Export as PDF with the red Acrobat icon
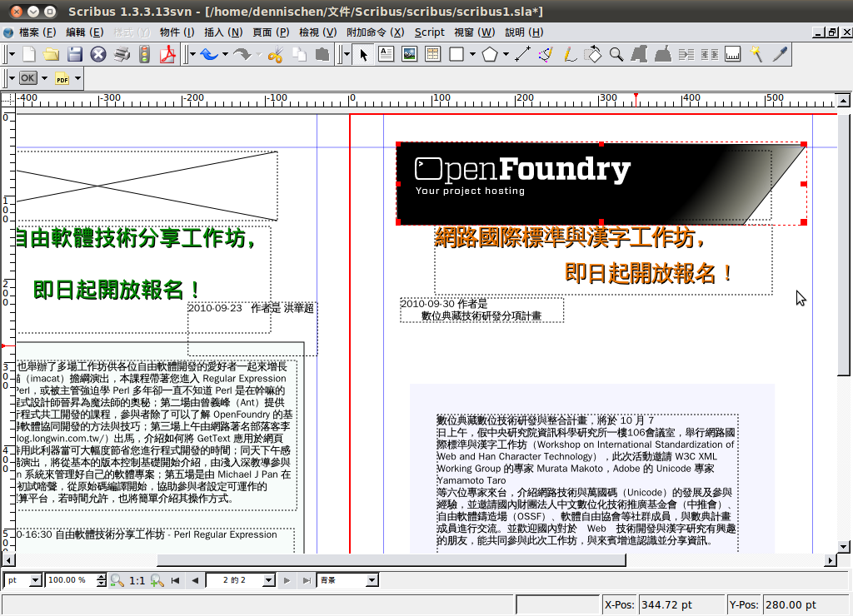 pyautogui.click(x=167, y=54)
